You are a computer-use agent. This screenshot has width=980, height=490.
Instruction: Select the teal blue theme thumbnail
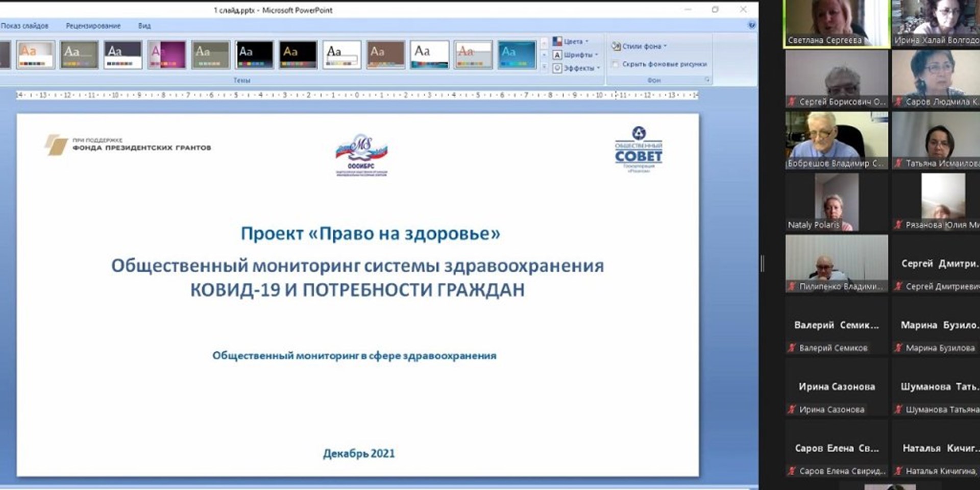coord(517,55)
